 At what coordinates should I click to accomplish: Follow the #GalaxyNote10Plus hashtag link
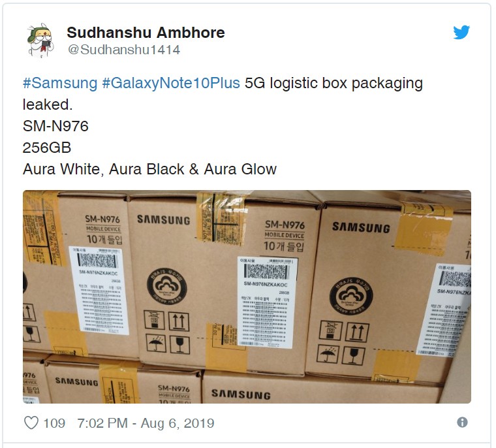click(171, 84)
